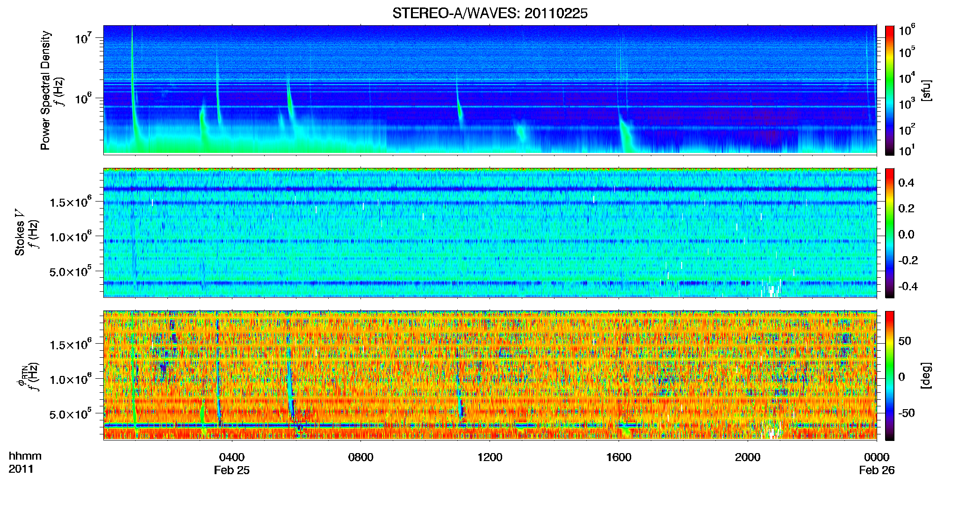Click the Power Spectral Density axis label

click(45, 90)
